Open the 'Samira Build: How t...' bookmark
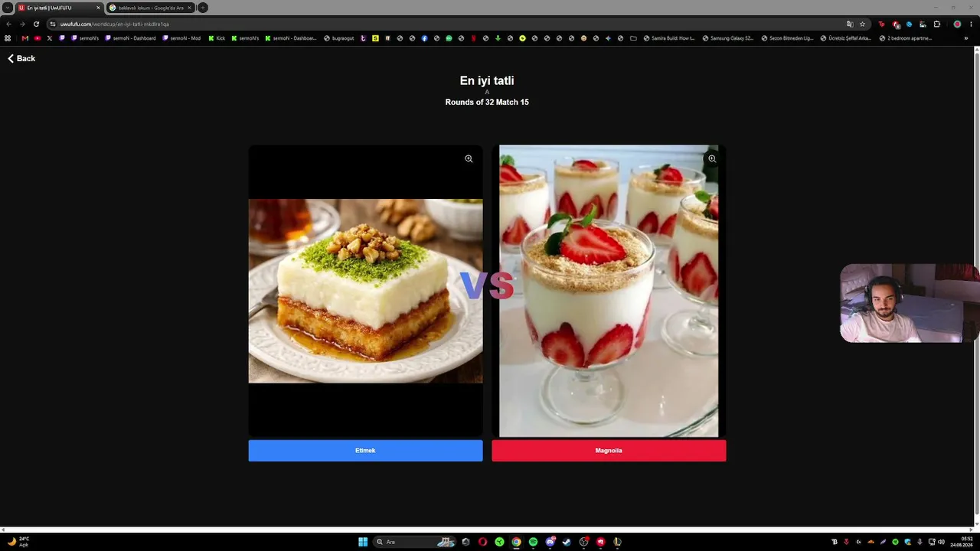 click(669, 38)
